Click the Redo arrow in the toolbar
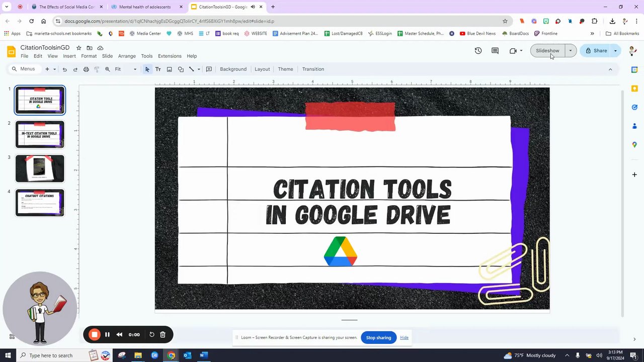Screen dimensions: 644x362 pos(75,69)
